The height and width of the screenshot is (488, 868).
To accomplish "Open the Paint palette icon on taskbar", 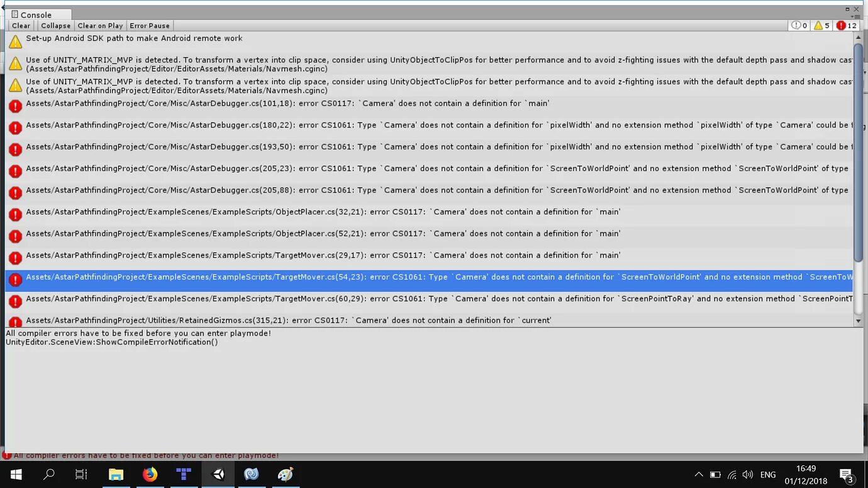I will [286, 474].
